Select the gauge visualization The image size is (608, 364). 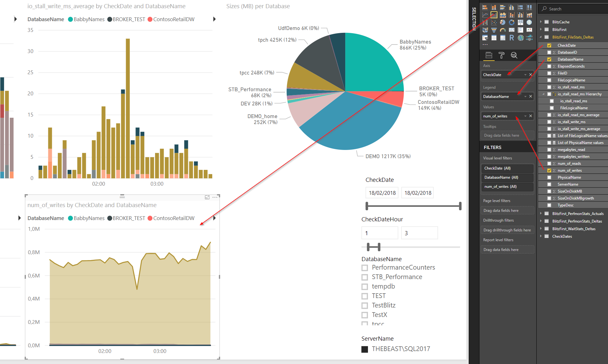click(x=503, y=30)
